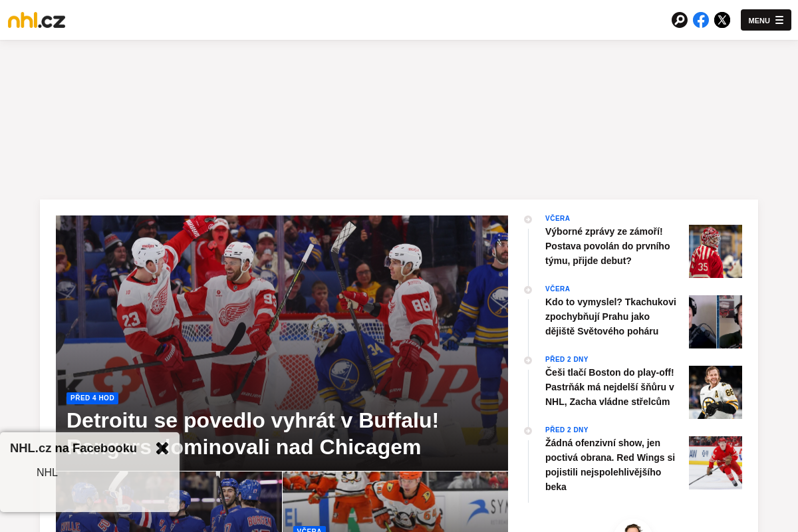
Task: Select NHL in the Facebook popup
Action: tap(47, 472)
